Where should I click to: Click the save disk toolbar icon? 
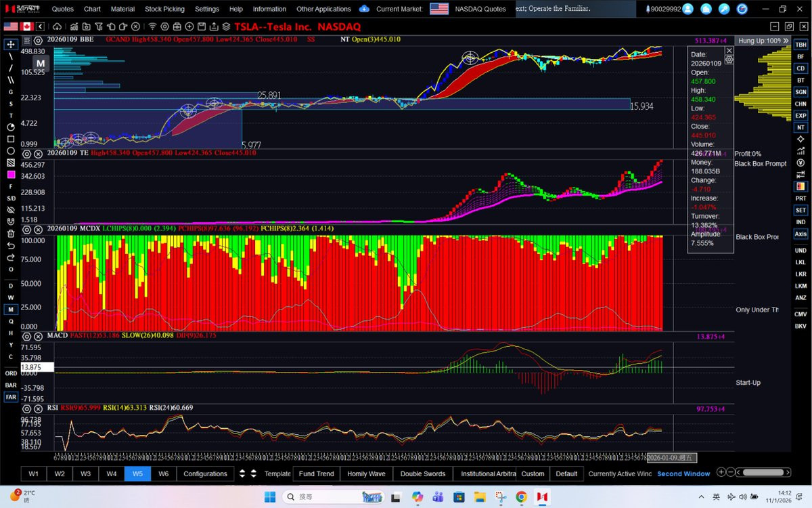tap(202, 26)
